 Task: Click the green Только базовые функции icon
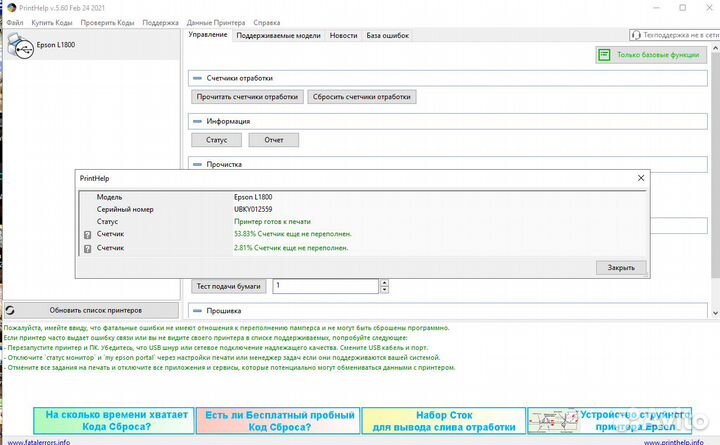click(x=604, y=56)
